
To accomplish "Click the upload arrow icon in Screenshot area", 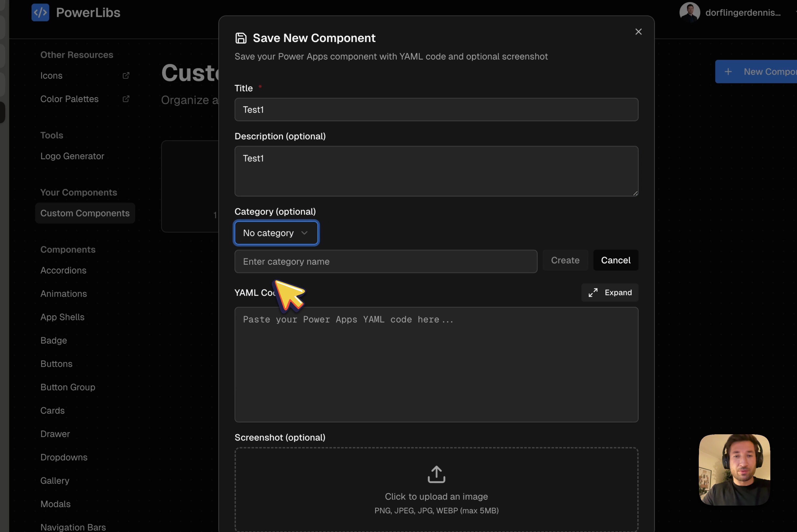I will pos(436,474).
